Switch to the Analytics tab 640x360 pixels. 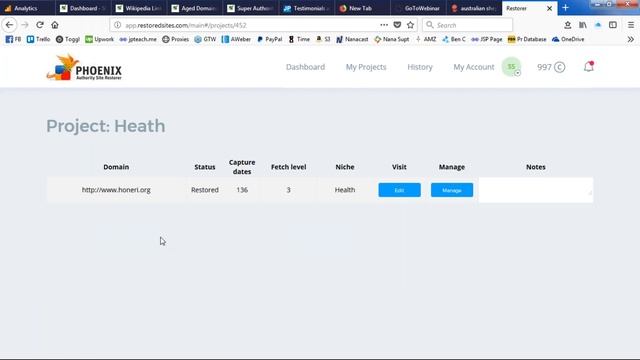pos(27,8)
